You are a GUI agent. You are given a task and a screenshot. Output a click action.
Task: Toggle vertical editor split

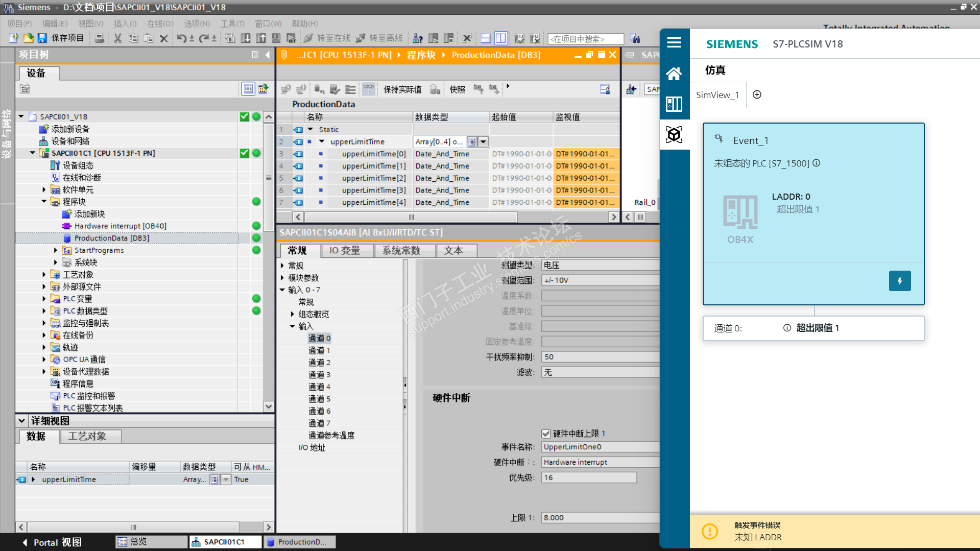click(501, 38)
